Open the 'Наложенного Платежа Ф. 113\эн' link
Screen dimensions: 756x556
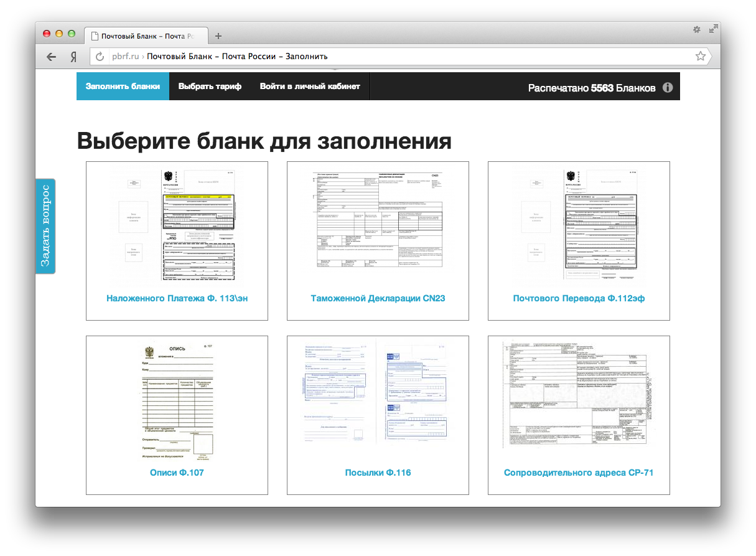(x=177, y=298)
